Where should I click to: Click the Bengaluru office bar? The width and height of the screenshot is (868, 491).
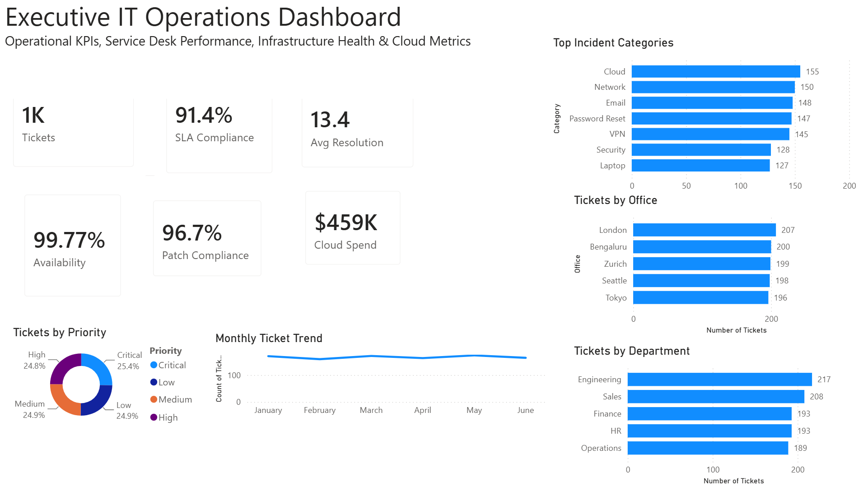(x=702, y=247)
